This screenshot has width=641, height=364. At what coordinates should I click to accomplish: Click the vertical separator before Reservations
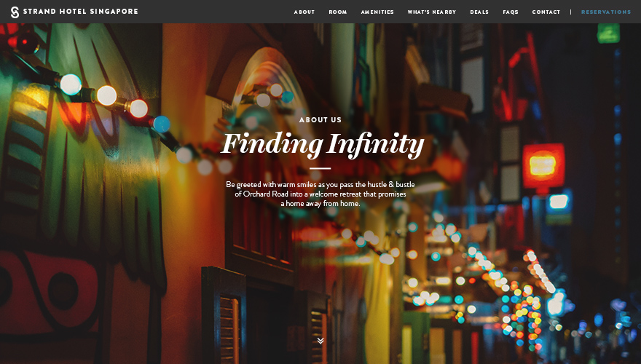[x=570, y=12]
